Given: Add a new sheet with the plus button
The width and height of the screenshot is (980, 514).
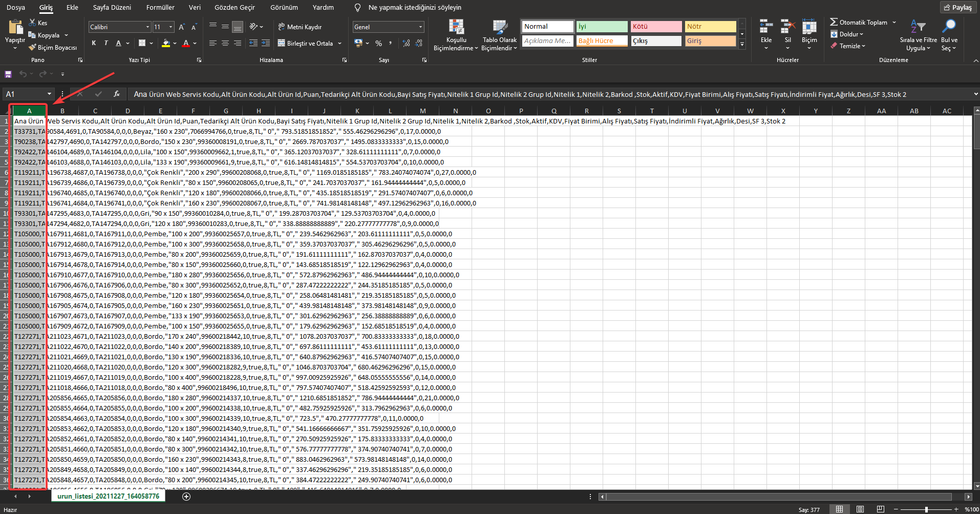Looking at the screenshot, I should pyautogui.click(x=186, y=496).
